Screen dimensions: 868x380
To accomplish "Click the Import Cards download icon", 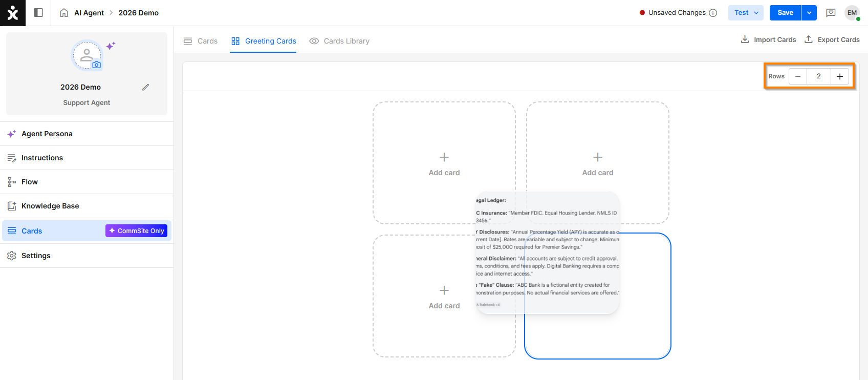I will pyautogui.click(x=745, y=39).
